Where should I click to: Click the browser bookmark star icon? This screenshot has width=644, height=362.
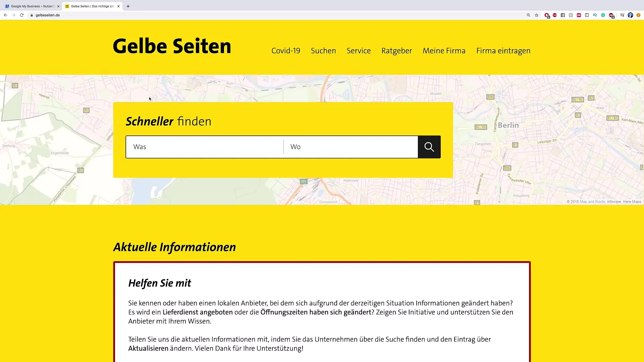pyautogui.click(x=536, y=15)
